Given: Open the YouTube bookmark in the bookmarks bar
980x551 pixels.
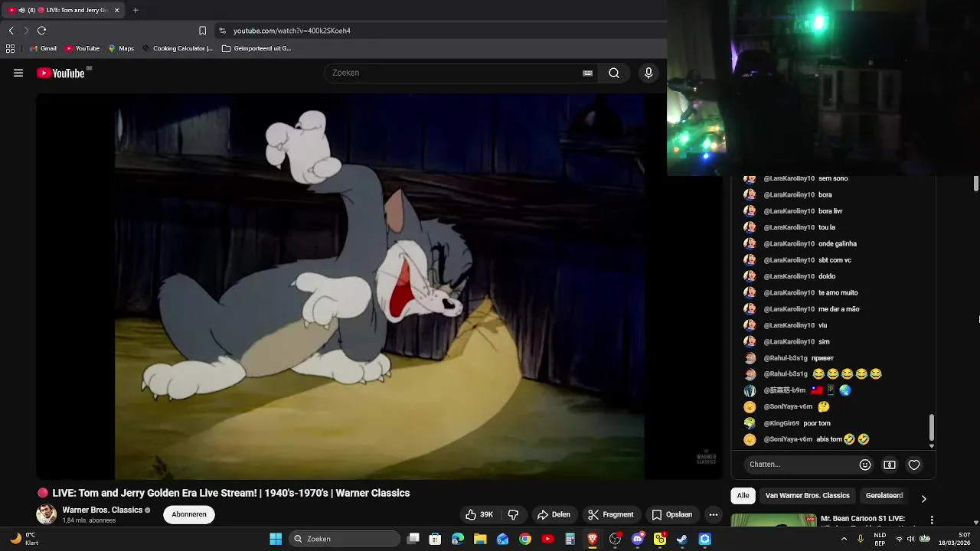Looking at the screenshot, I should 82,48.
